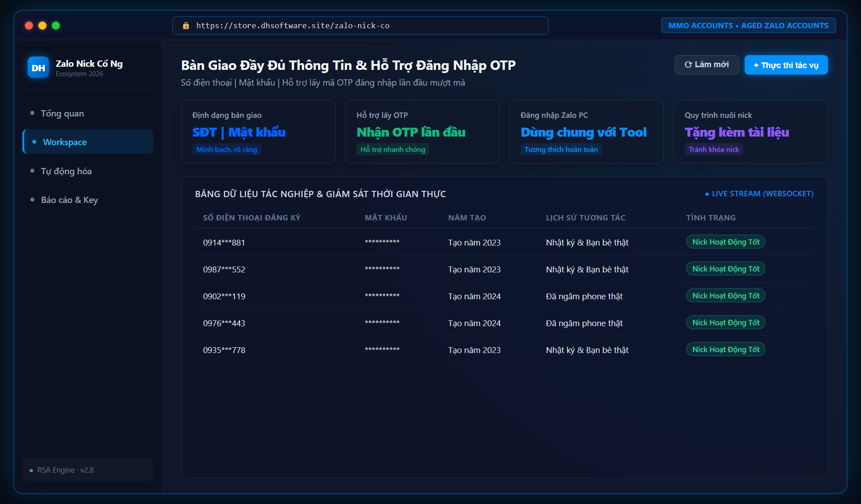Open the Nhận OTP lần đầu card
Image resolution: width=861 pixels, height=504 pixels.
[422, 132]
